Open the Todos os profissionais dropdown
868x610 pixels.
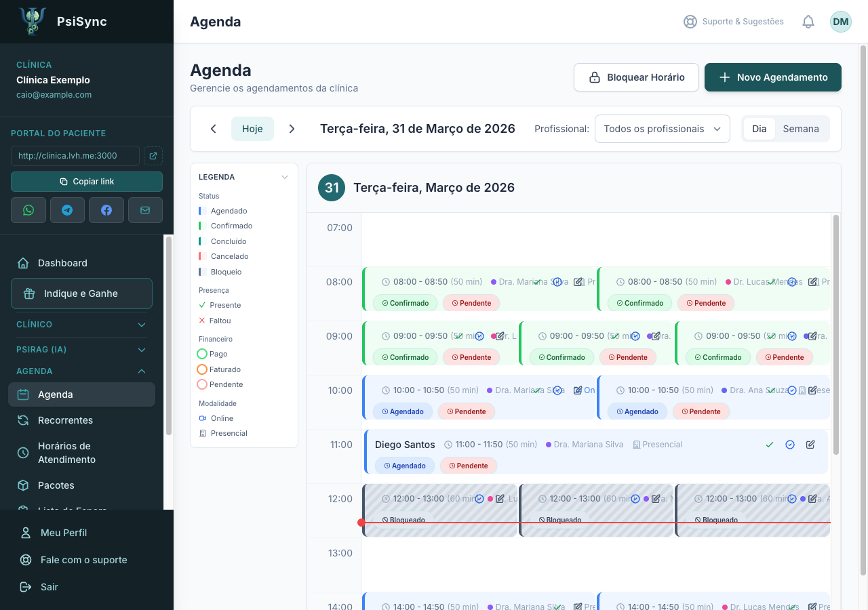(663, 129)
